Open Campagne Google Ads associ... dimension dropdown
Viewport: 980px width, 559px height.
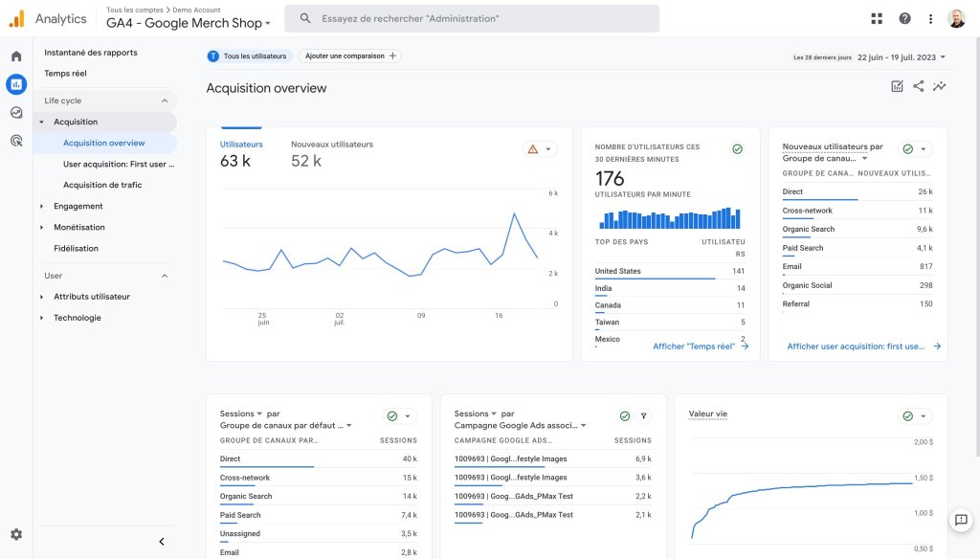click(x=520, y=426)
